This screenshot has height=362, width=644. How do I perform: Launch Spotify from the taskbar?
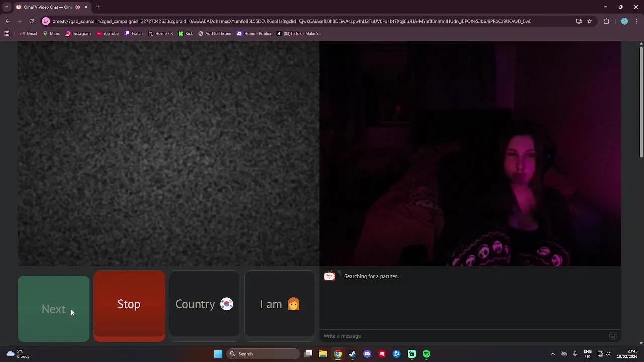coord(426,354)
